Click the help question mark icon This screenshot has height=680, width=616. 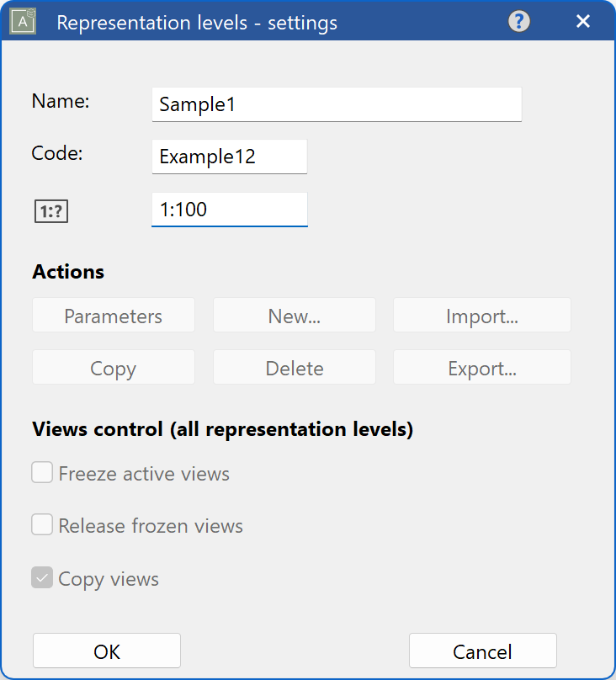point(519,21)
